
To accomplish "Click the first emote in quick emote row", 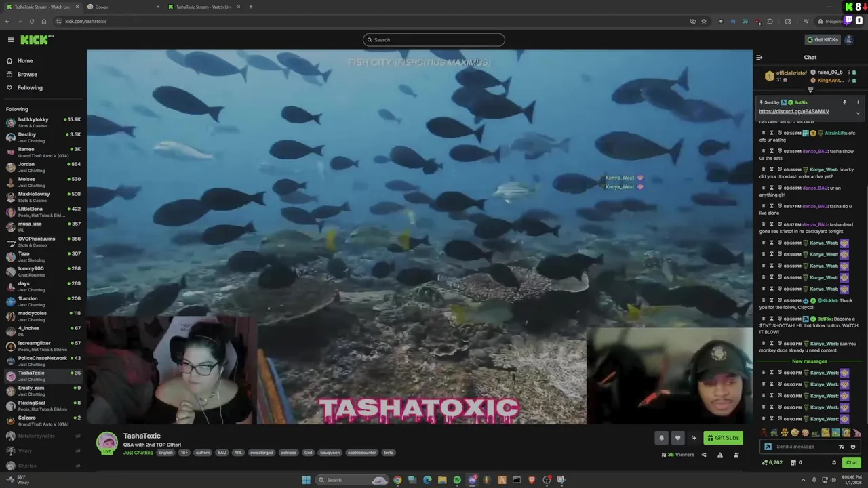I will 764,432.
